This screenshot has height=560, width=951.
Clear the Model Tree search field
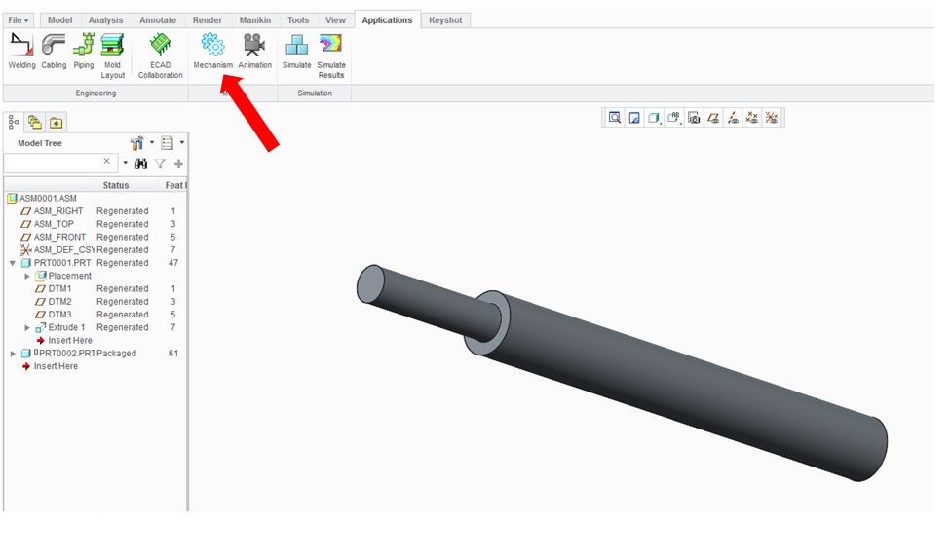[107, 162]
